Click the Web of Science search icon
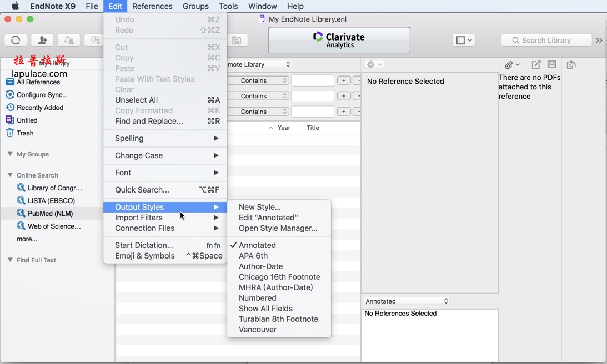Viewport: 607px width, 364px height. [21, 226]
